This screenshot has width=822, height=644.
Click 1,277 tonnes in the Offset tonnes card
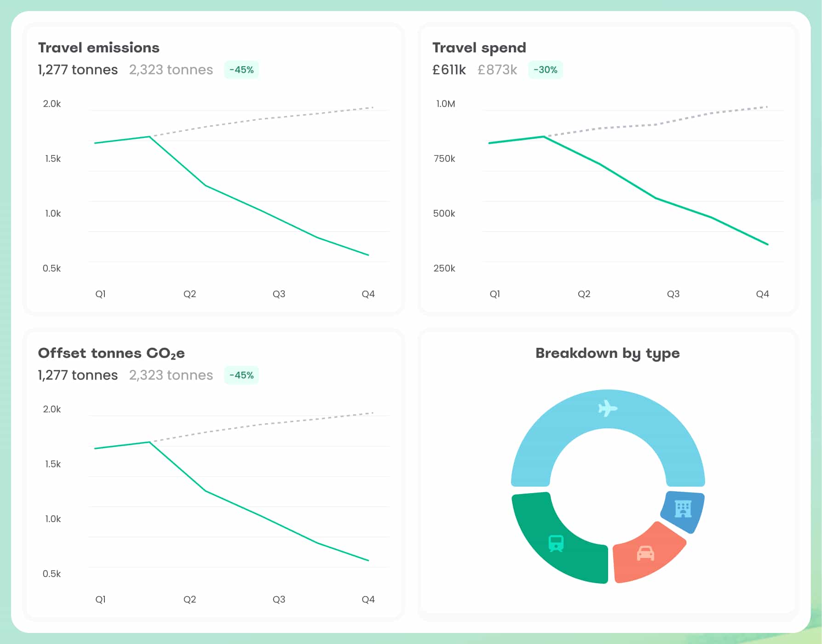[78, 375]
